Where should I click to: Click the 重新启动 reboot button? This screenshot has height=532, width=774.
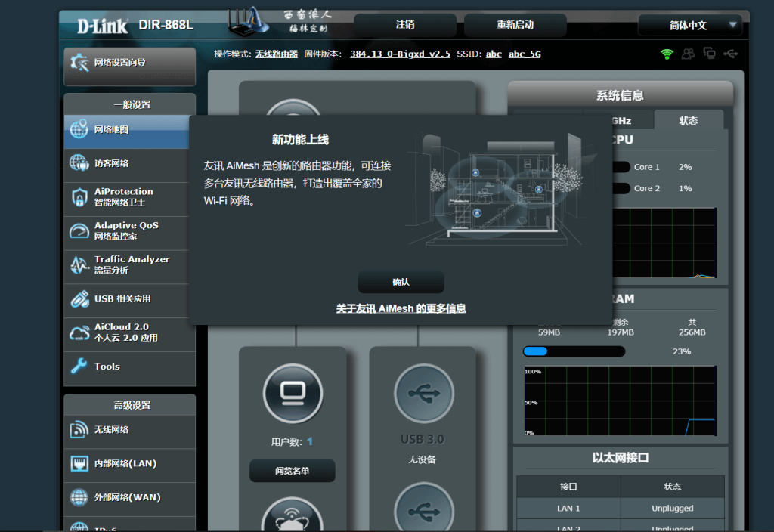tap(515, 25)
